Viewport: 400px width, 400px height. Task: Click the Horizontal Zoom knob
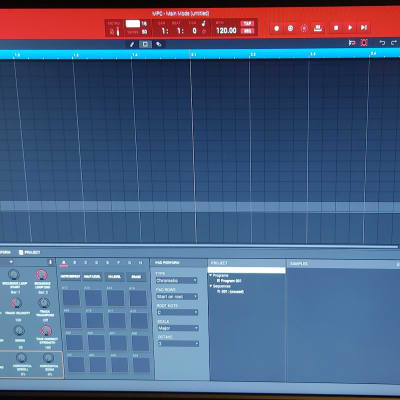(x=49, y=358)
